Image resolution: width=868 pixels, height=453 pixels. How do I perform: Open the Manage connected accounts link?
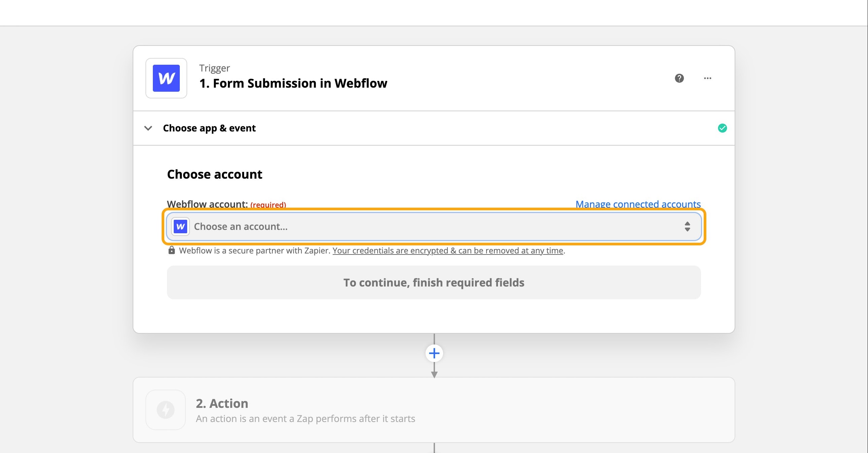[x=638, y=204]
